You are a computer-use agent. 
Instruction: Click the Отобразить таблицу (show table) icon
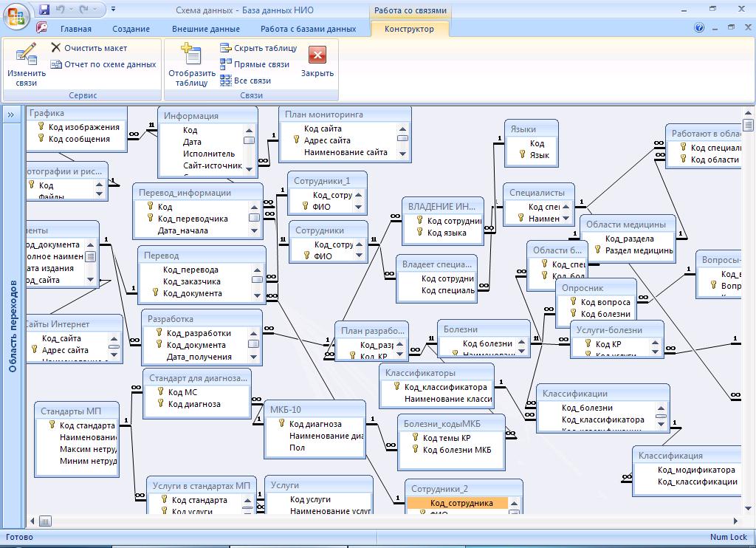pos(191,56)
